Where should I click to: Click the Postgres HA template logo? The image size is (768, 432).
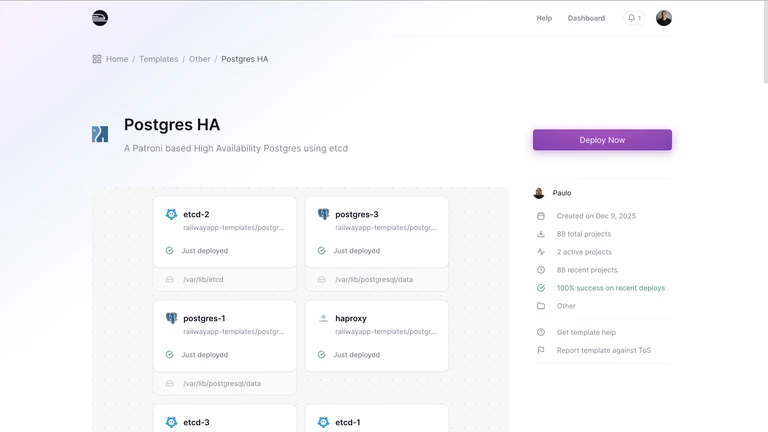(100, 134)
